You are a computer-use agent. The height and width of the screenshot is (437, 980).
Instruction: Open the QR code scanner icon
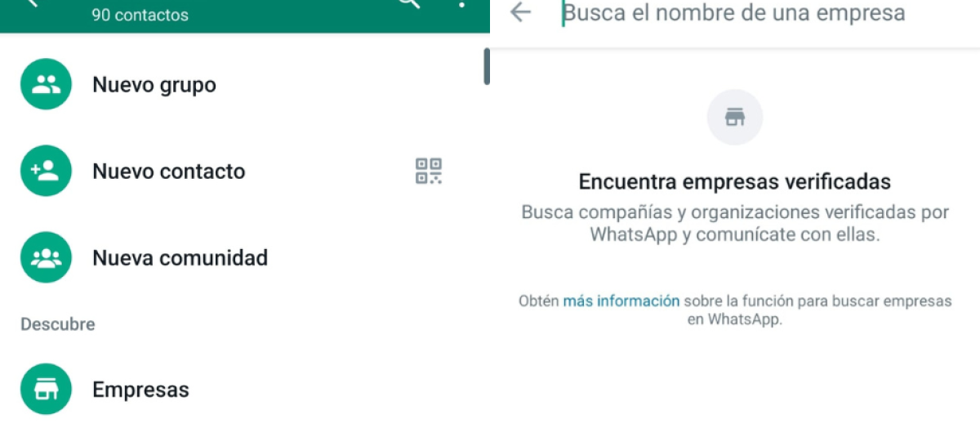pyautogui.click(x=429, y=171)
